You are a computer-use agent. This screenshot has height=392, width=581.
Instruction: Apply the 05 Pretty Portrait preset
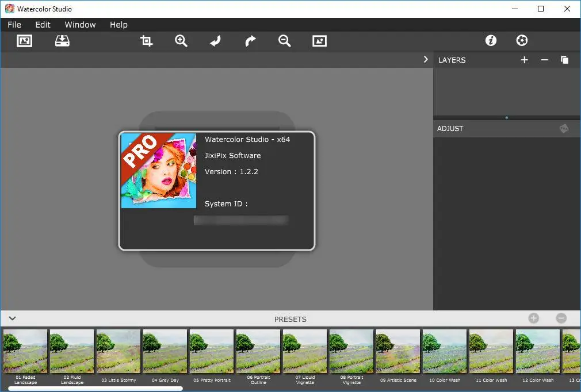click(x=212, y=357)
